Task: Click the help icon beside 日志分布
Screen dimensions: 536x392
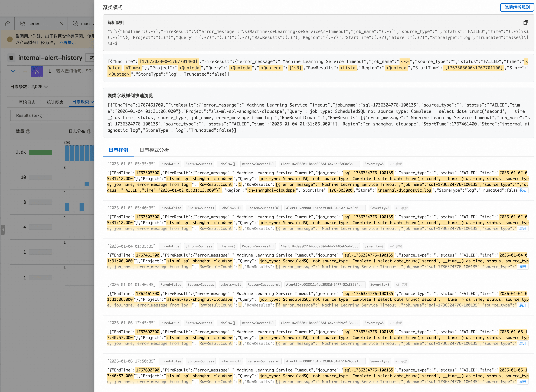Action: click(x=89, y=131)
